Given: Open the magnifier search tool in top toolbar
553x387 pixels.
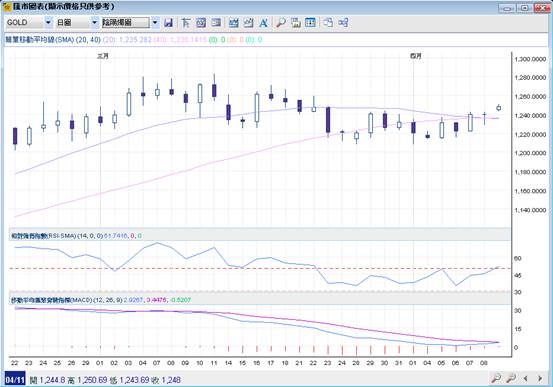Looking at the screenshot, I should (x=281, y=23).
